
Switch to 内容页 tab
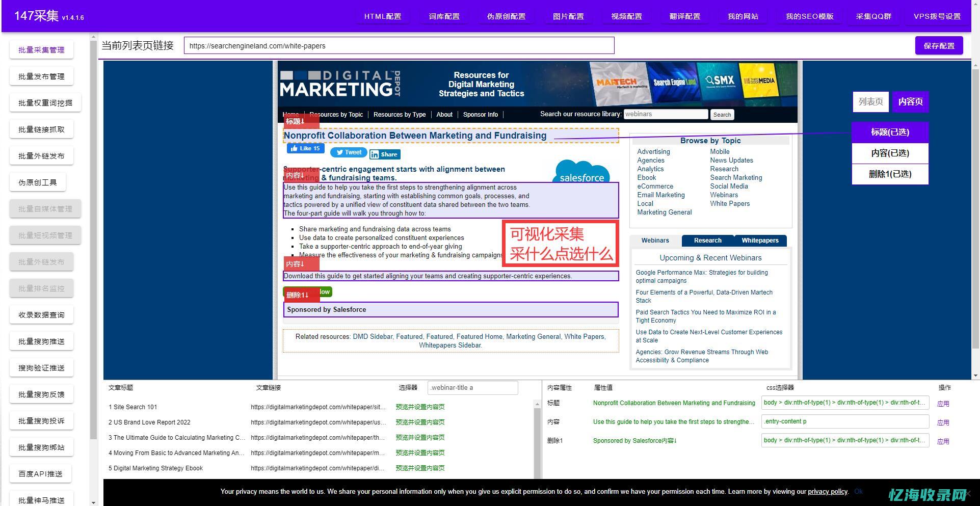(x=910, y=102)
